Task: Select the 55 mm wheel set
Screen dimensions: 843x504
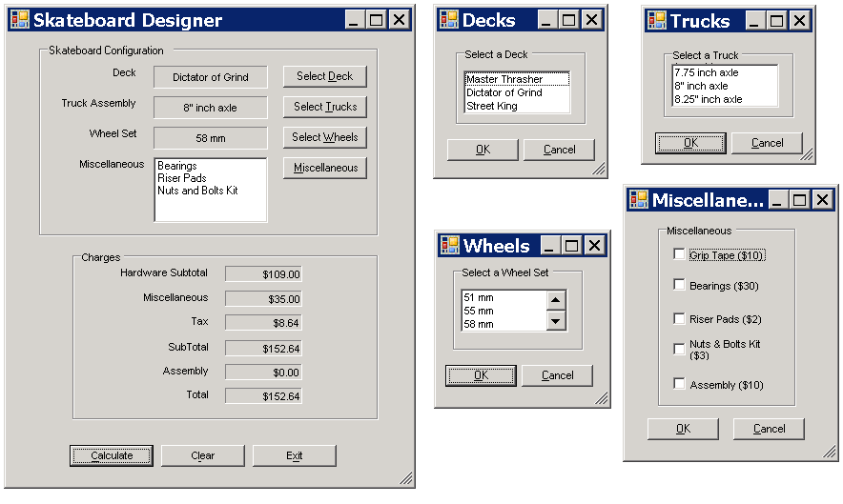Action: (479, 311)
